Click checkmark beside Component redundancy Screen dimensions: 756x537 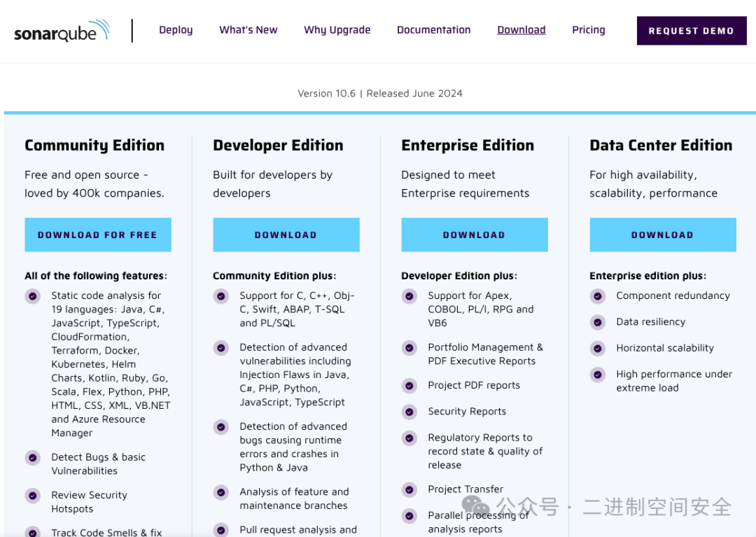click(597, 296)
